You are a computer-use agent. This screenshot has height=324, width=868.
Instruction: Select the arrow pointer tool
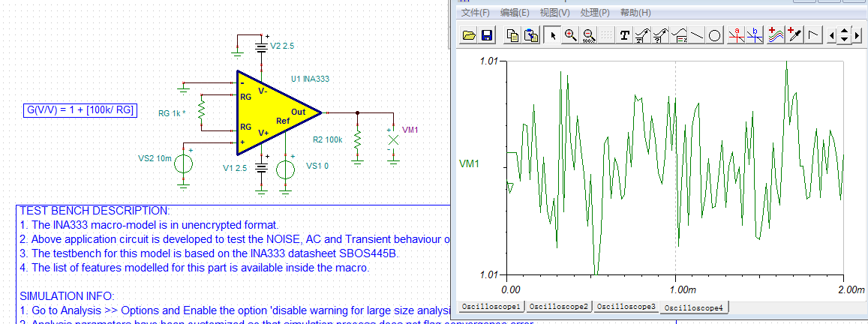pyautogui.click(x=552, y=36)
